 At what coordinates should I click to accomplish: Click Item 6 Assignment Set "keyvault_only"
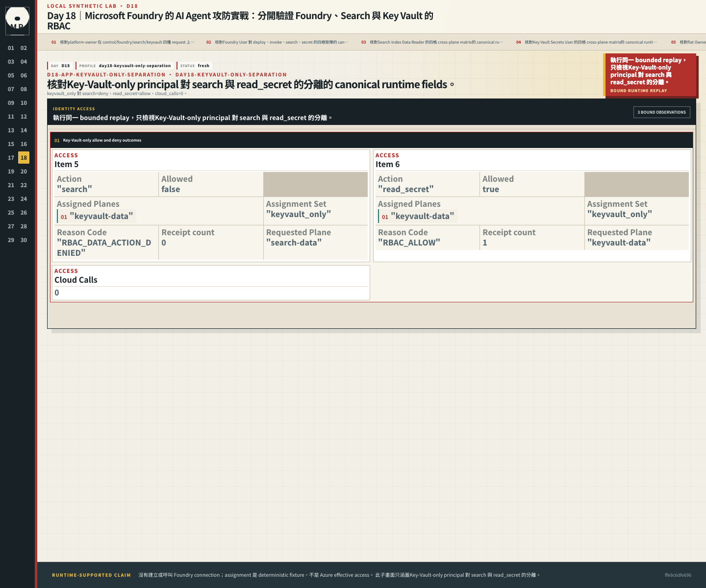(620, 214)
